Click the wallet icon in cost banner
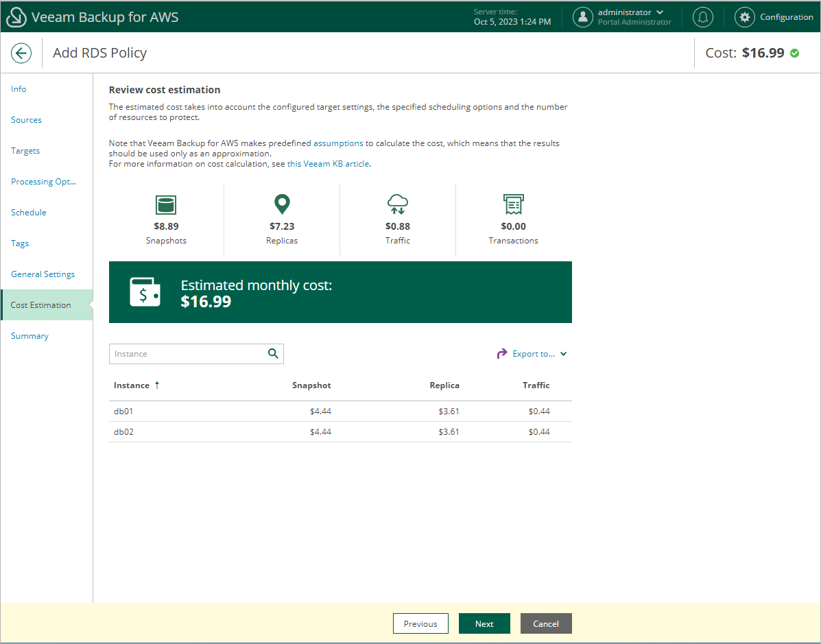The height and width of the screenshot is (644, 821). pyautogui.click(x=145, y=292)
